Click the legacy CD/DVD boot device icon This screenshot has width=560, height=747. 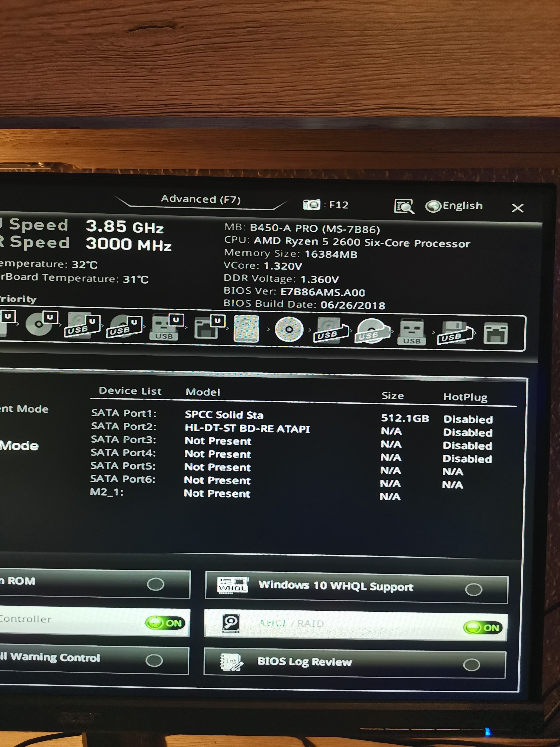pos(289,330)
